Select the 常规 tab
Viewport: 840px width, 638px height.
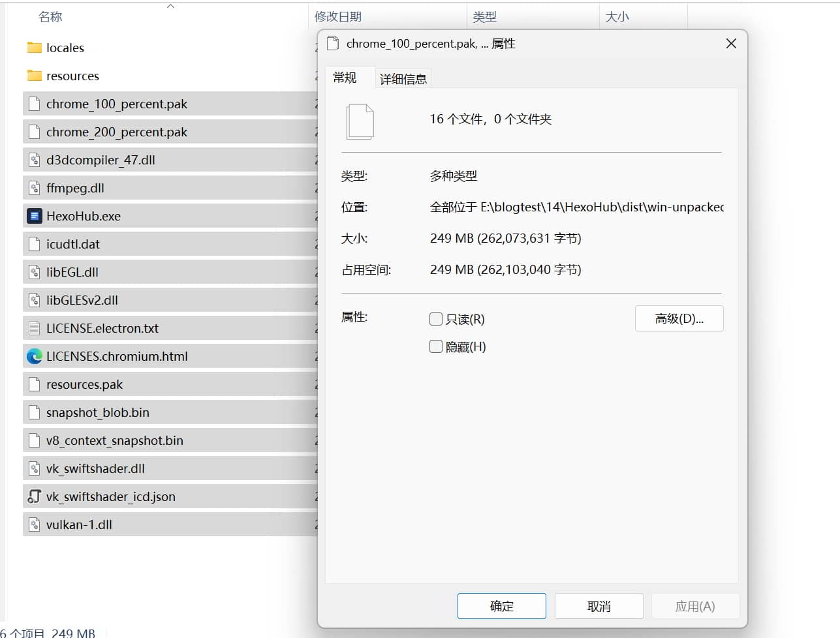pos(345,78)
